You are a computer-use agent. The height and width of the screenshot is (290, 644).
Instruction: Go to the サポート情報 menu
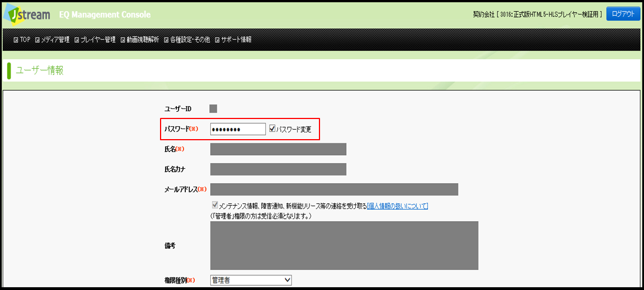click(236, 40)
